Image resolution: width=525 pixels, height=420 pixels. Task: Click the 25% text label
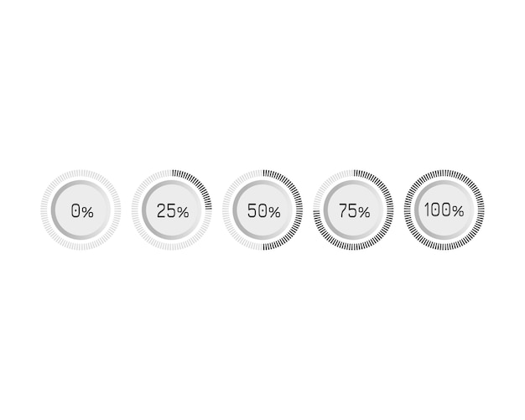point(173,211)
